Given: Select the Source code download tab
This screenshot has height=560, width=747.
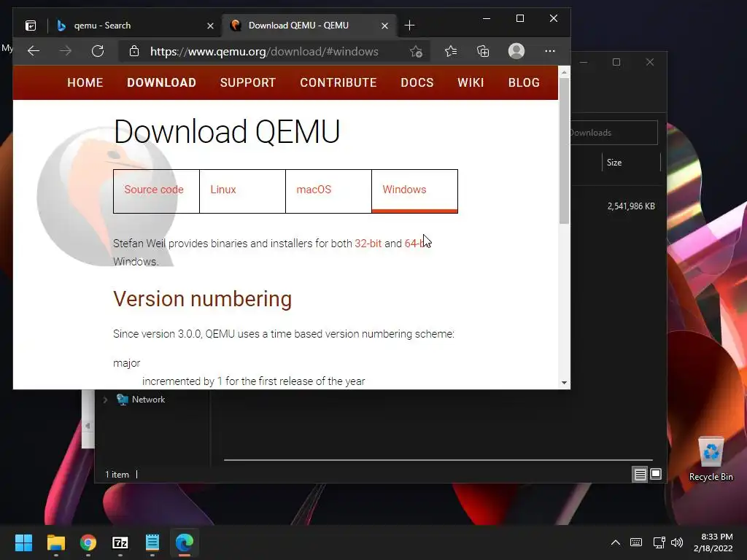Looking at the screenshot, I should [x=156, y=191].
